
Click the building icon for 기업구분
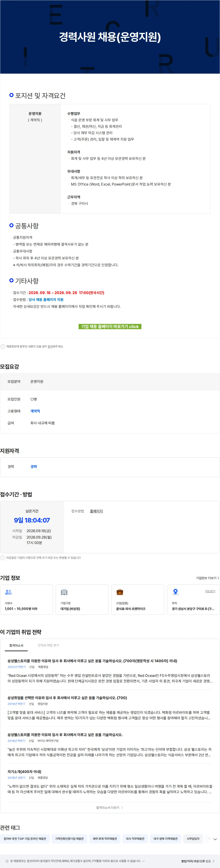(64, 592)
